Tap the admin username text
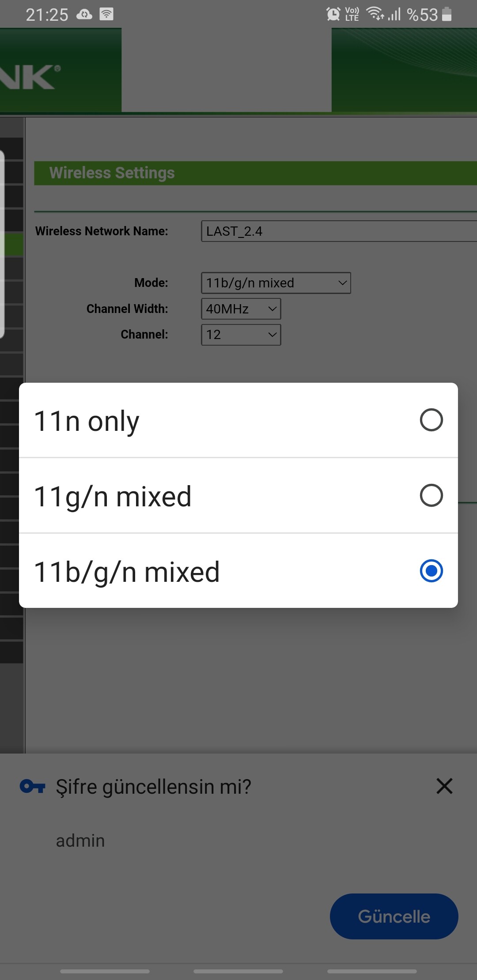The height and width of the screenshot is (980, 477). 80,841
